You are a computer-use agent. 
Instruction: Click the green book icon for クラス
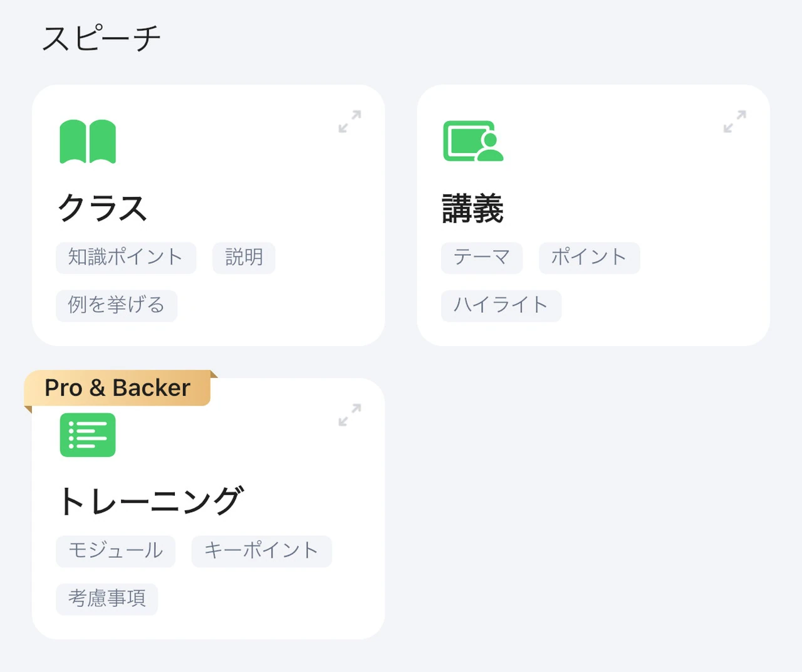click(88, 142)
